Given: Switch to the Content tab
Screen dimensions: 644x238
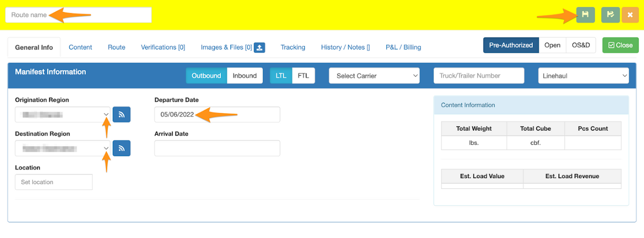Looking at the screenshot, I should click(80, 47).
